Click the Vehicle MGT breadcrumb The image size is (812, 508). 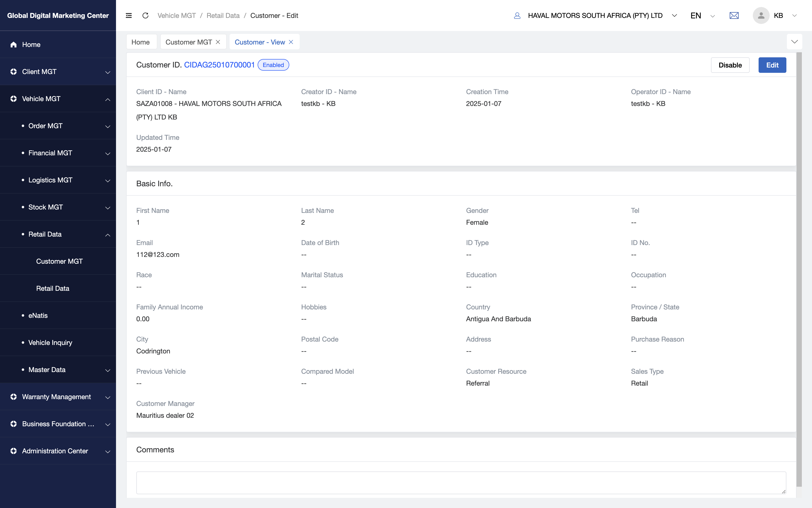click(176, 15)
